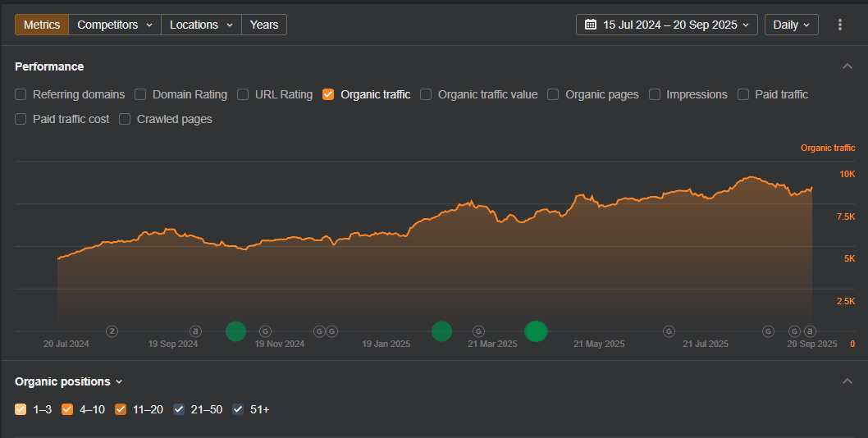Enable the Paid traffic checkbox
868x438 pixels.
point(743,94)
